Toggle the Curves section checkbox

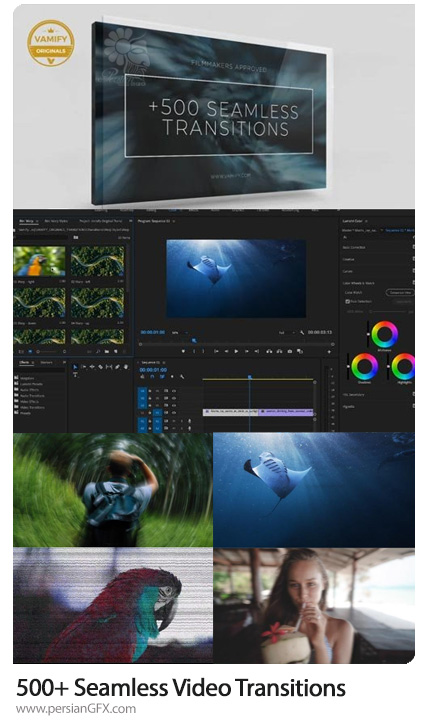pos(414,270)
